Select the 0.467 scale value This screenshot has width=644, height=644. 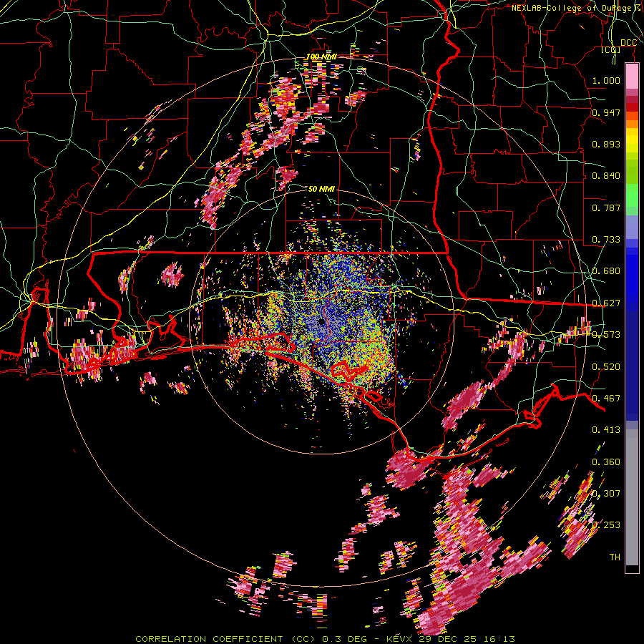[x=606, y=399]
